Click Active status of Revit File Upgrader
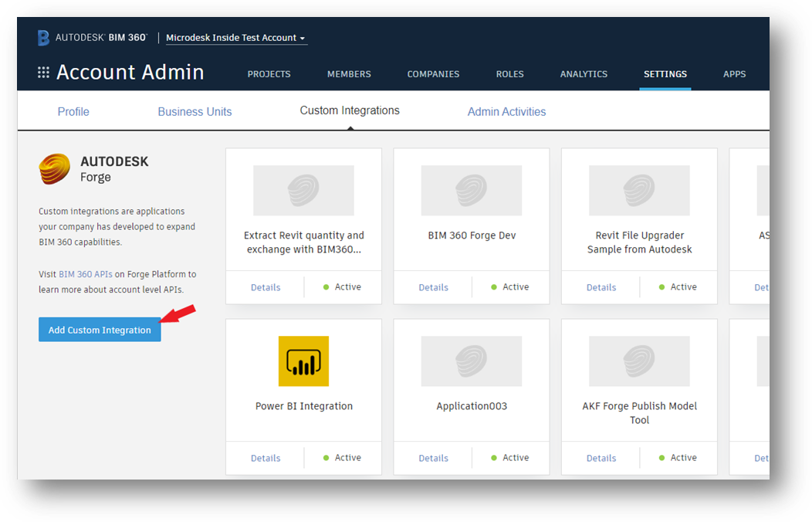The height and width of the screenshot is (522, 812). [x=678, y=287]
